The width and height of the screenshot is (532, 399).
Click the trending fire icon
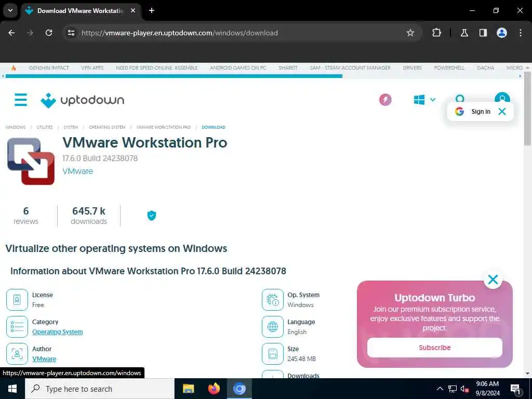(x=14, y=68)
